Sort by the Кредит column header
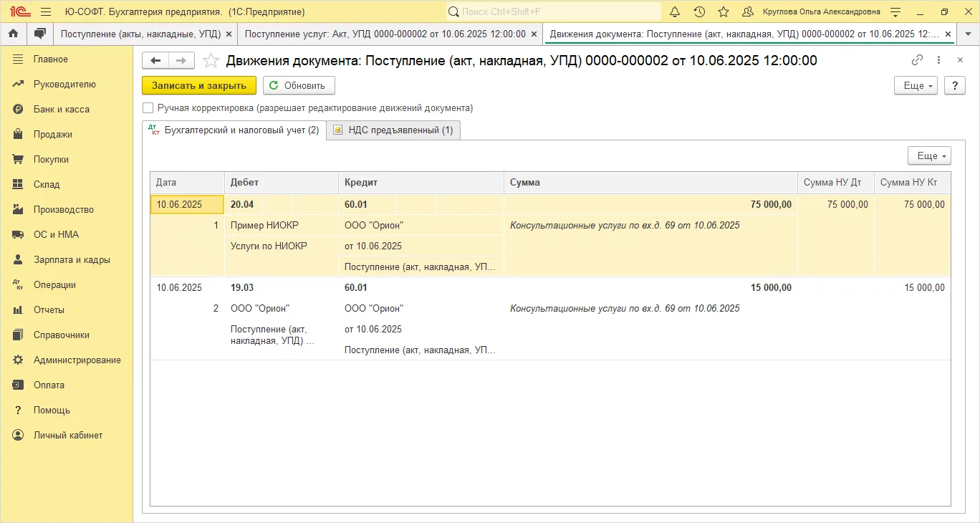 (421, 183)
